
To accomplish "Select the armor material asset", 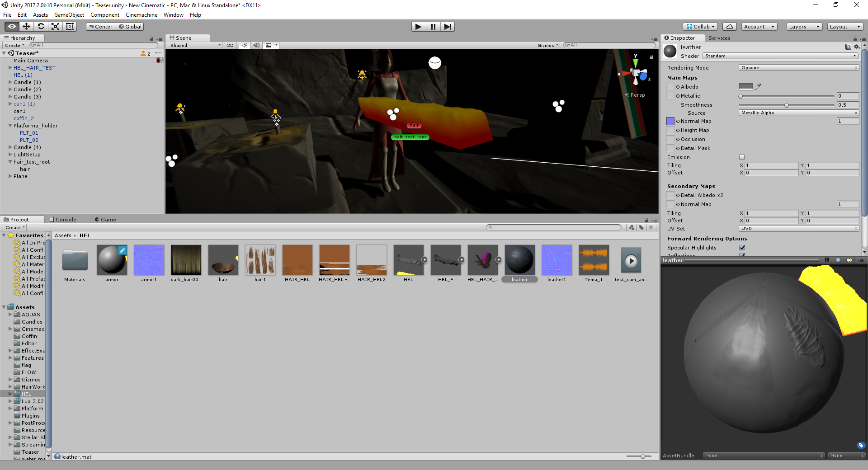I will coord(112,264).
